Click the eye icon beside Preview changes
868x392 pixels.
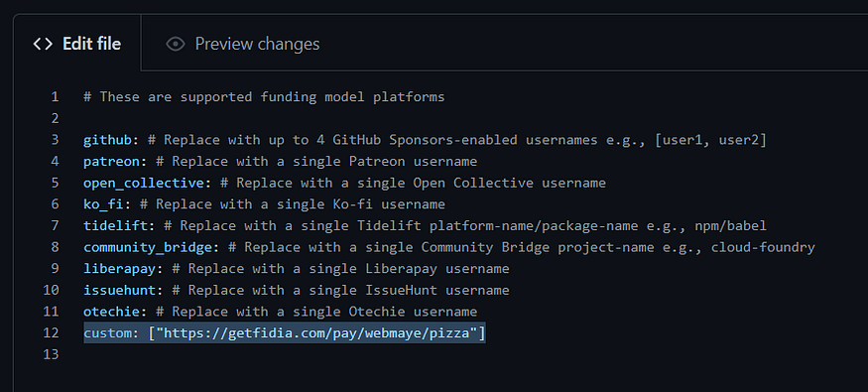[x=176, y=44]
